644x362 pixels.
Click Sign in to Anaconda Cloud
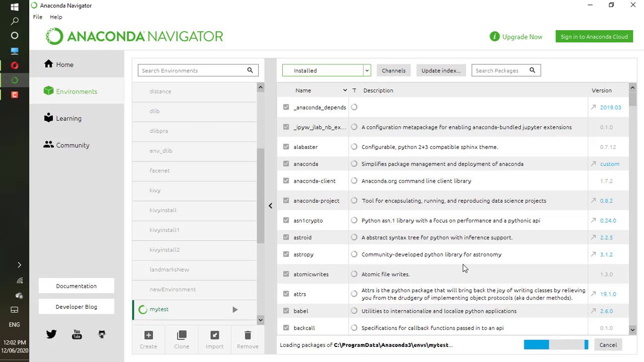point(594,37)
